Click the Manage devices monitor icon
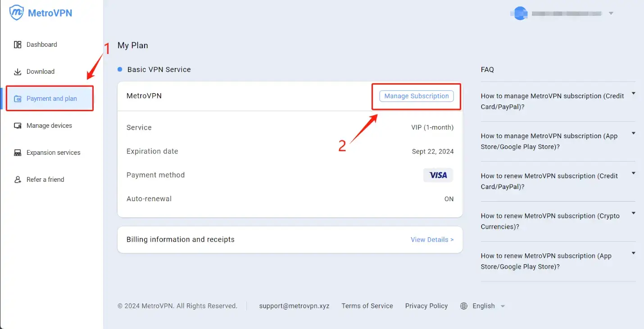This screenshot has width=644, height=329. pyautogui.click(x=18, y=126)
